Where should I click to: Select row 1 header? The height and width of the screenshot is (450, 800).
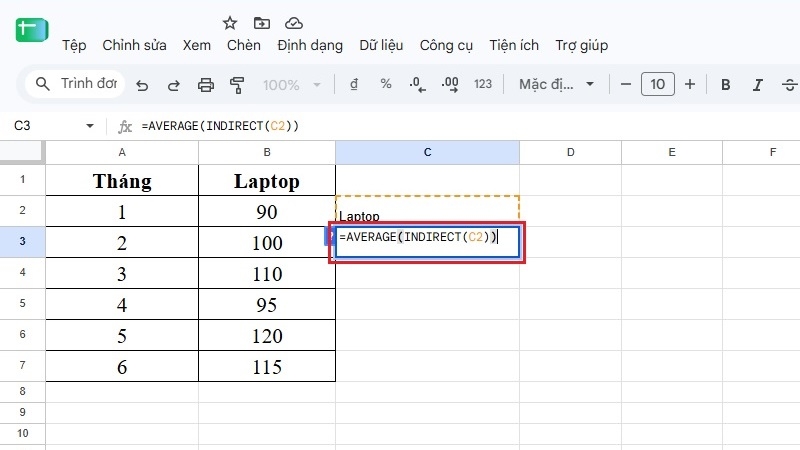point(22,180)
